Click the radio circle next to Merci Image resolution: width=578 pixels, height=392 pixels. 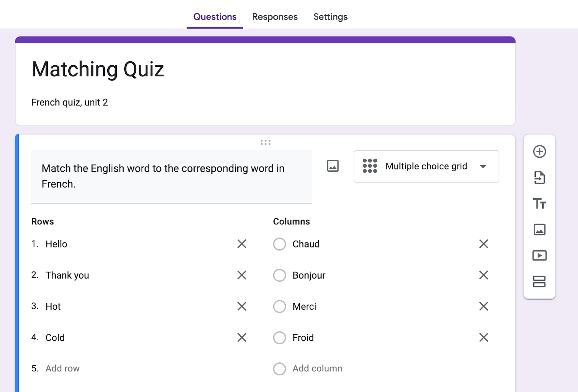point(279,306)
